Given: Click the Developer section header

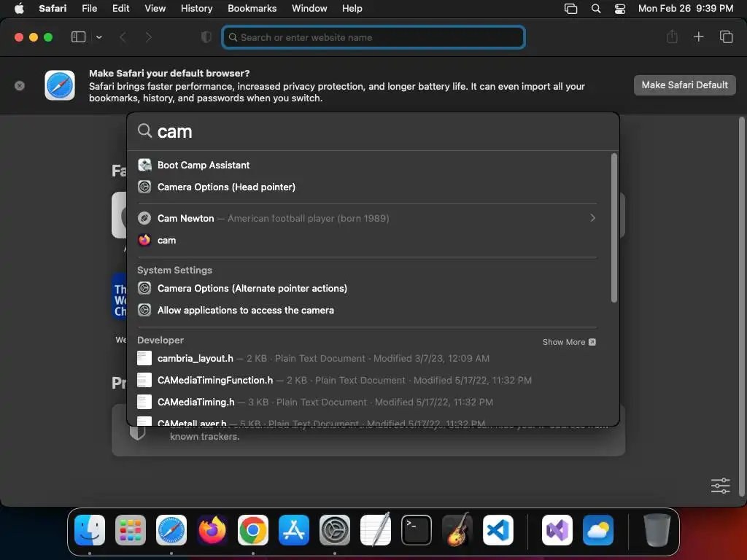Looking at the screenshot, I should (x=160, y=340).
